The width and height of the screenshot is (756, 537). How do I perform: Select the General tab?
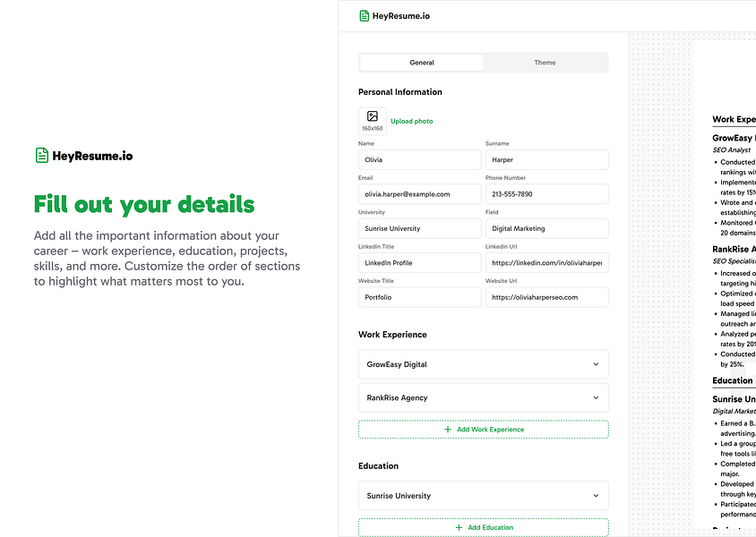pyautogui.click(x=421, y=63)
